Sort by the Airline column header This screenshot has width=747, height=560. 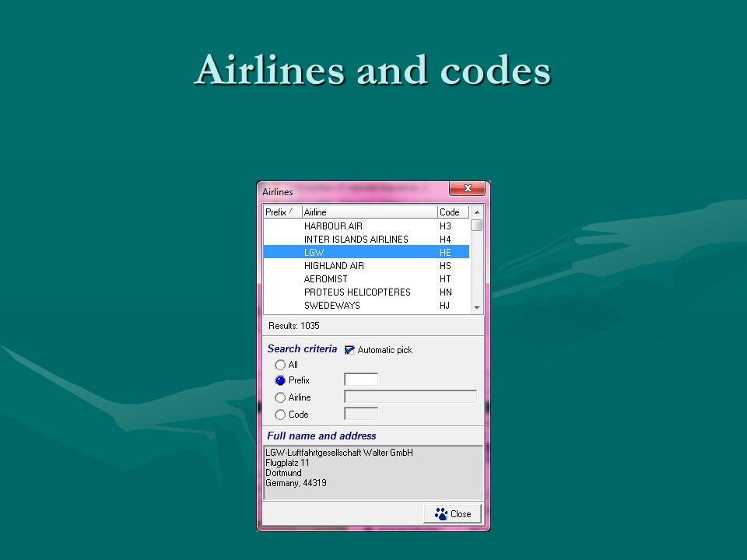point(370,212)
